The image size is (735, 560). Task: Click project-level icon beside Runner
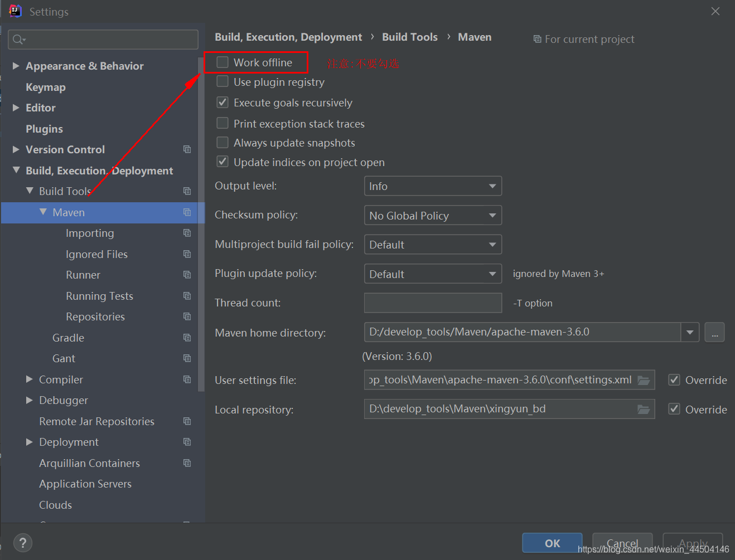(x=187, y=275)
